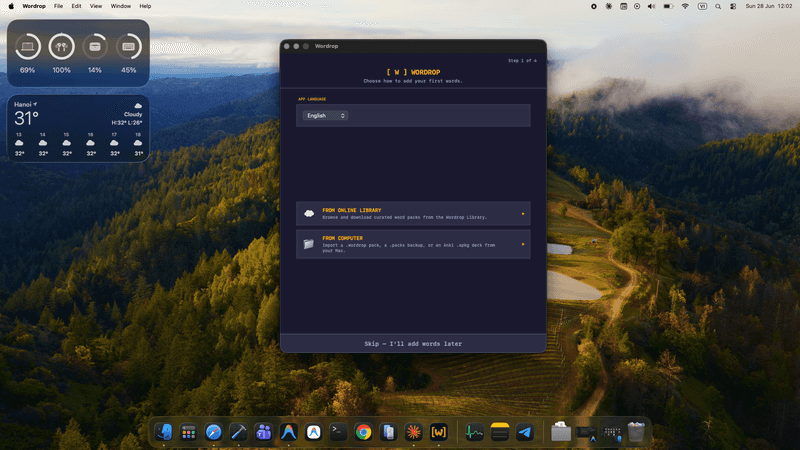Image resolution: width=800 pixels, height=450 pixels.
Task: Open the dark rainbow A icon in dock
Action: pyautogui.click(x=288, y=432)
